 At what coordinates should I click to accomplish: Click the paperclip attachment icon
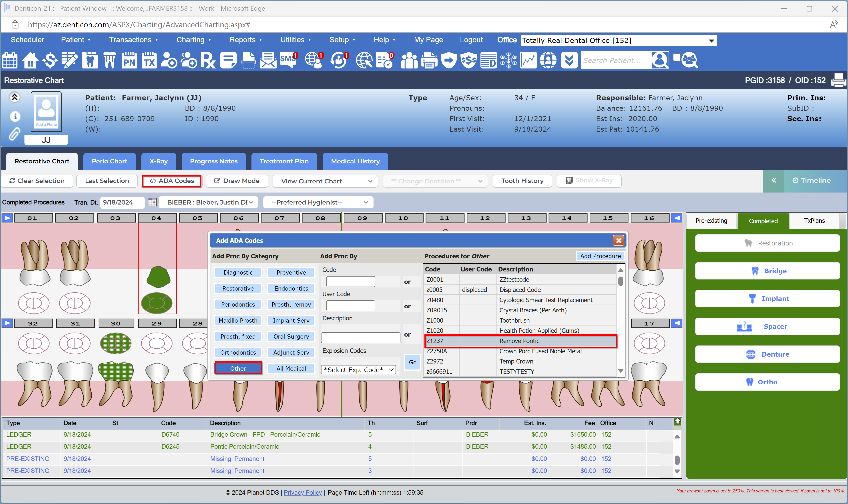(x=14, y=134)
